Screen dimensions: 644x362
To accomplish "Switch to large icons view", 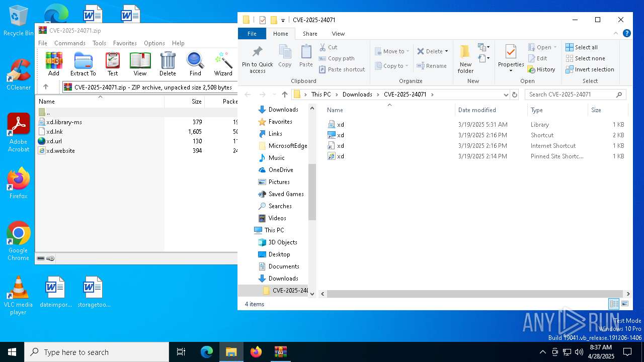I will pos(625,304).
